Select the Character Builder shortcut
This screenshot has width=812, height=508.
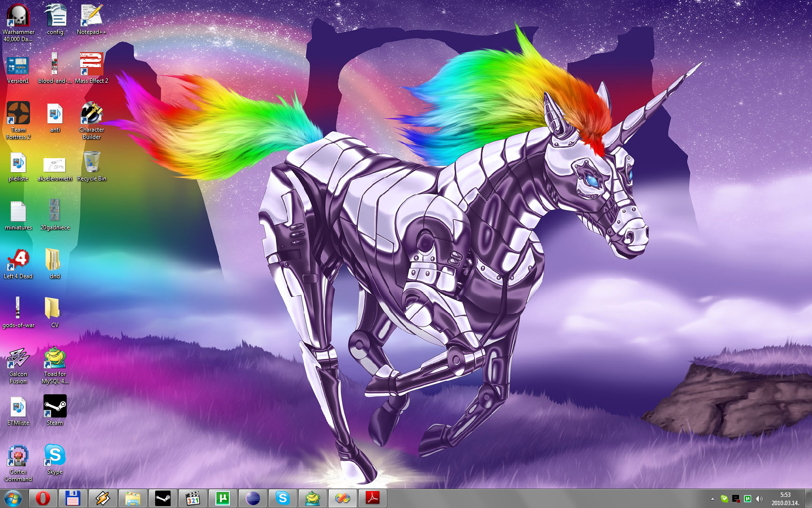[91, 120]
